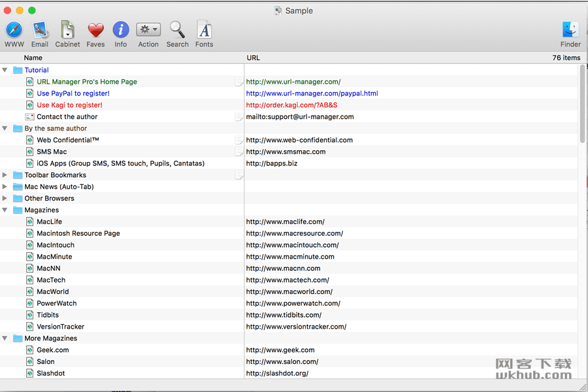Click URL http://www.url-manager.com/paypal.html
This screenshot has width=588, height=392.
click(x=312, y=93)
